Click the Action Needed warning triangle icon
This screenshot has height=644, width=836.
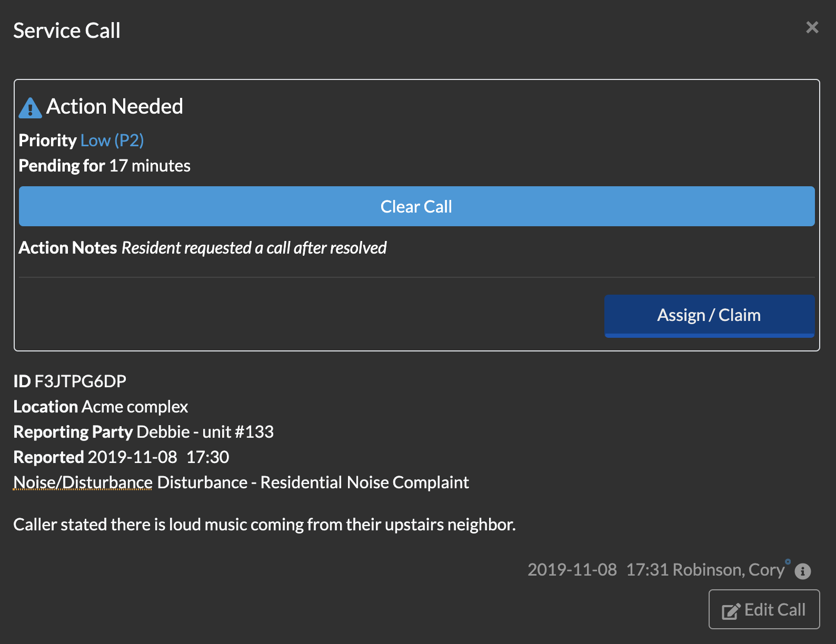point(30,108)
